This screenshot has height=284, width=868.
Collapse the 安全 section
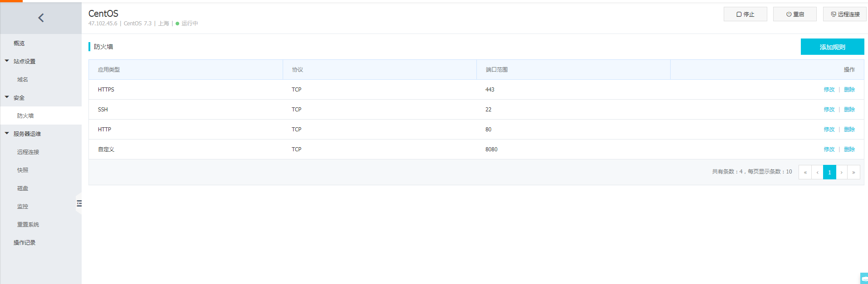7,97
